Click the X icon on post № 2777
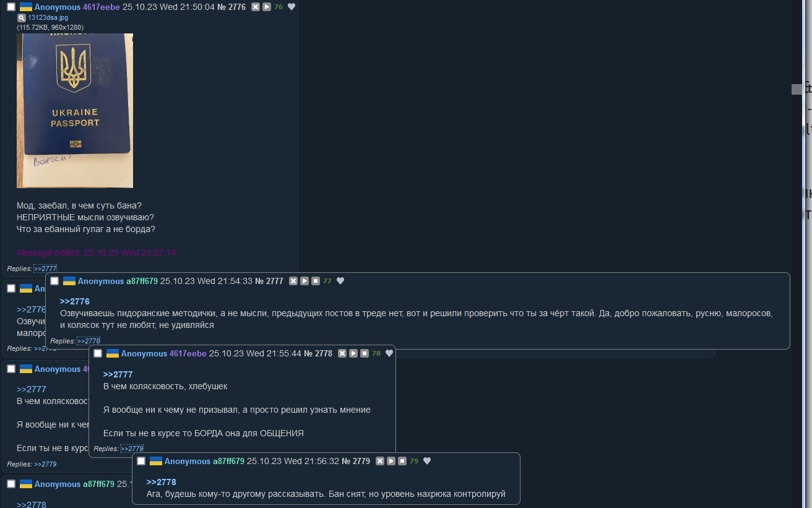 (293, 281)
